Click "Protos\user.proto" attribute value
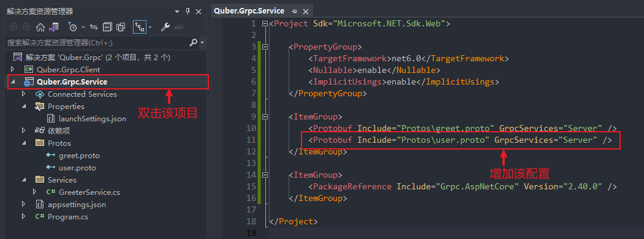This screenshot has width=644, height=239. click(443, 140)
